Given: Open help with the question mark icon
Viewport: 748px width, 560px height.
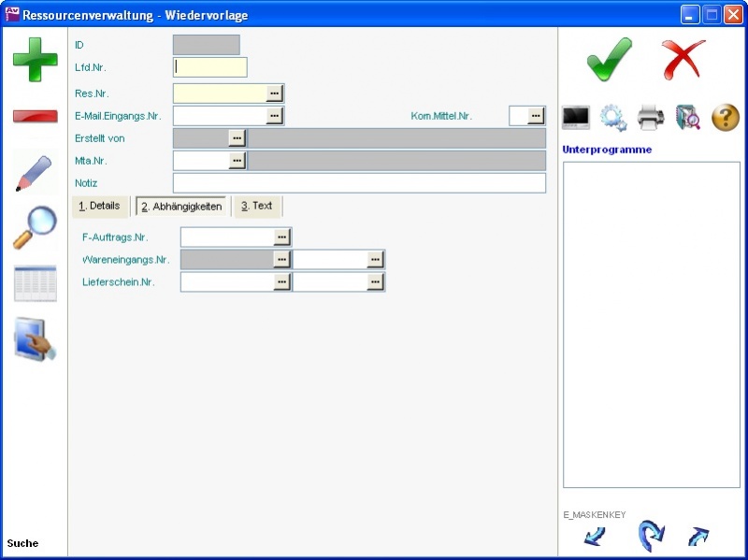Looking at the screenshot, I should [x=726, y=117].
